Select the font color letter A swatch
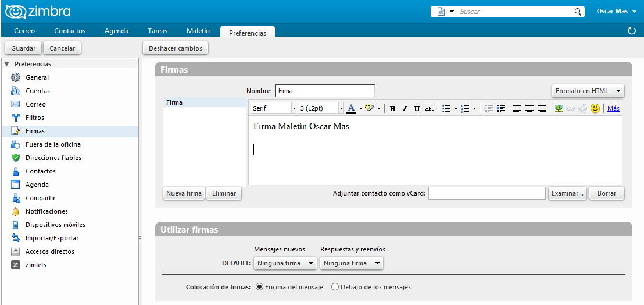The width and height of the screenshot is (644, 305). click(351, 108)
